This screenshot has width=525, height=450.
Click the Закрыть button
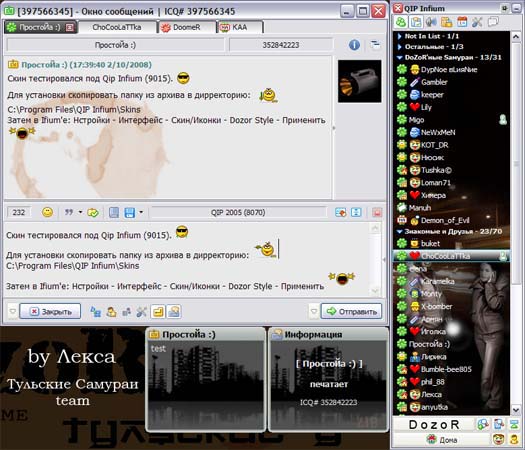pyautogui.click(x=50, y=311)
